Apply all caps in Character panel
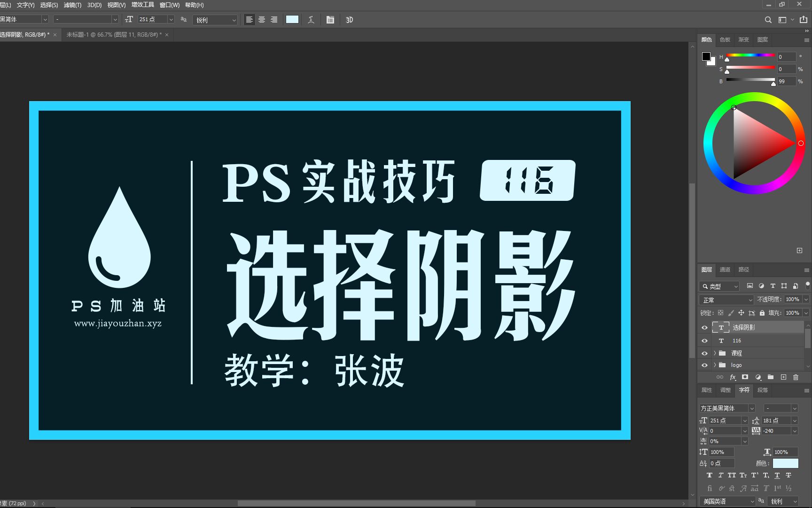812x508 pixels. (732, 476)
